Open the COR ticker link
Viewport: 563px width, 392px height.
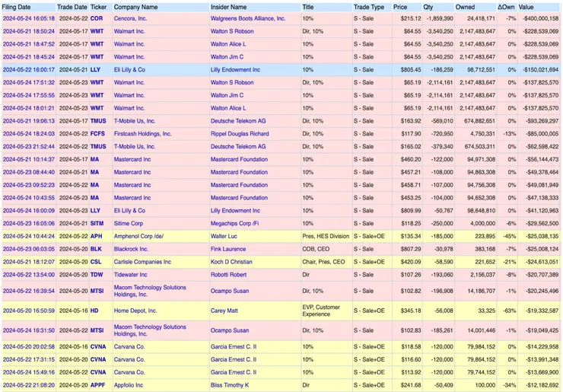tap(96, 18)
